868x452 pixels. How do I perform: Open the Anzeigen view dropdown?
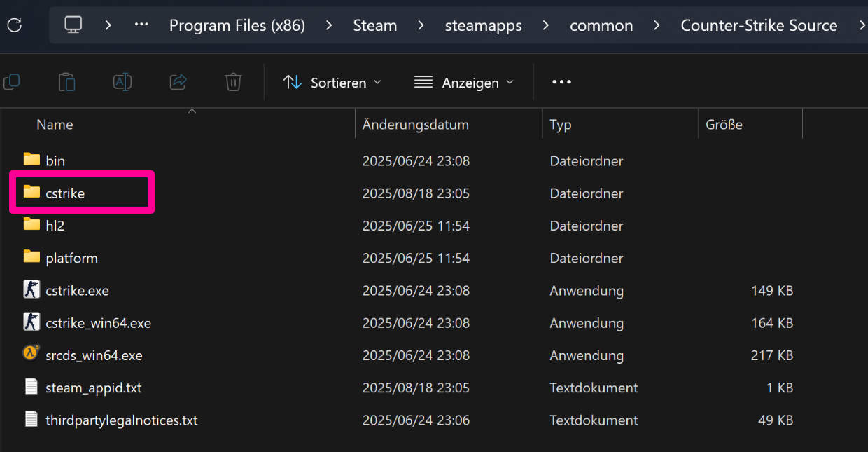(x=464, y=82)
